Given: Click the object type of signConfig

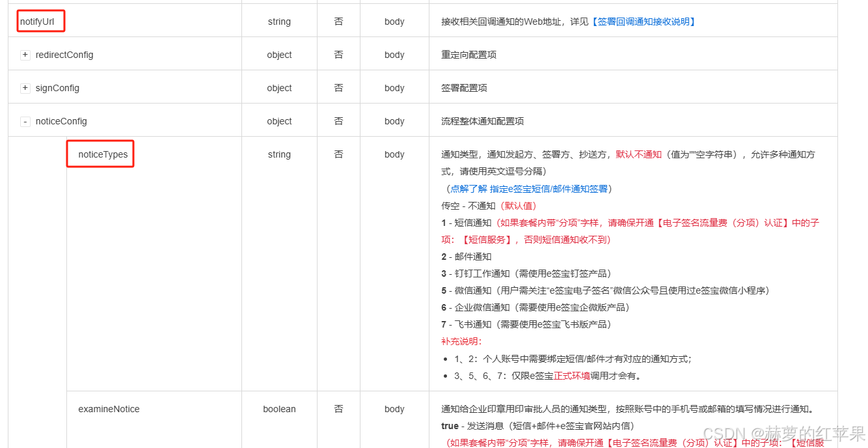Looking at the screenshot, I should 279,88.
